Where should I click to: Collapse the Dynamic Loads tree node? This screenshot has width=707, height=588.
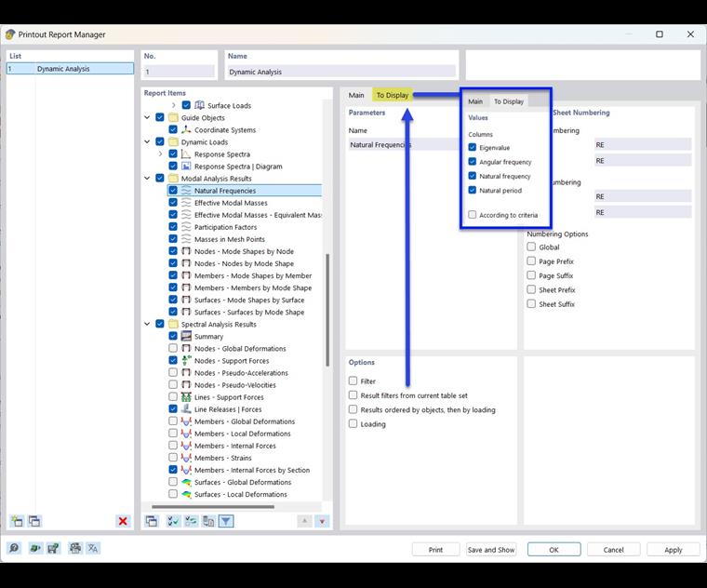147,141
